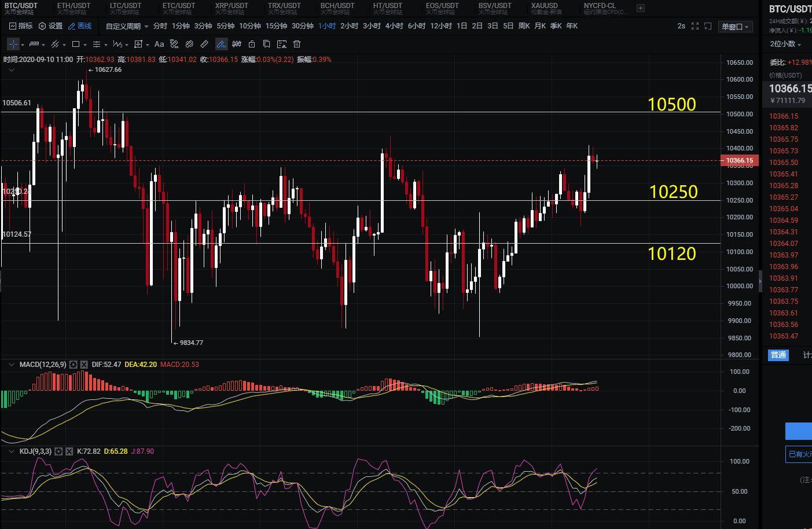This screenshot has width=812, height=529.
Task: Expand crosshair tool dropdown arrow
Action: click(23, 45)
